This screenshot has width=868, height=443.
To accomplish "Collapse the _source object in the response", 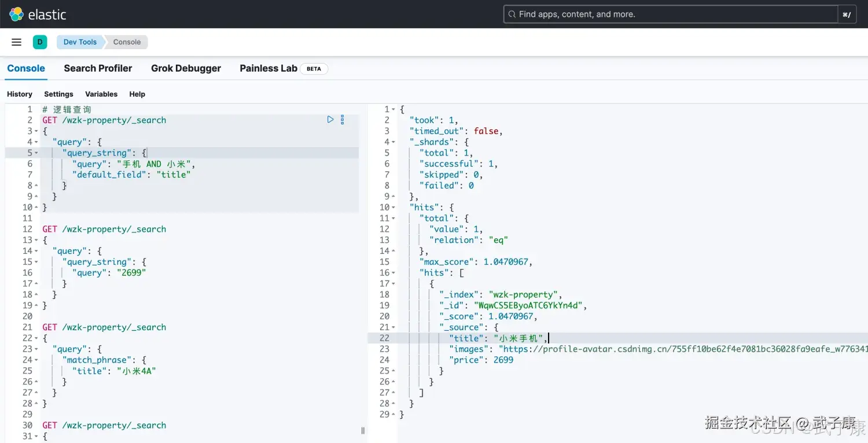I will point(392,327).
